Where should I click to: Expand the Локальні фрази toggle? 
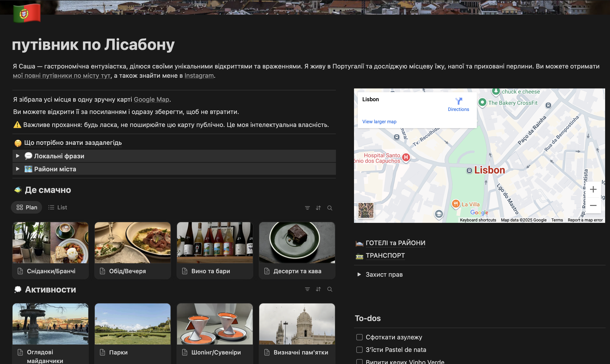[x=18, y=156]
